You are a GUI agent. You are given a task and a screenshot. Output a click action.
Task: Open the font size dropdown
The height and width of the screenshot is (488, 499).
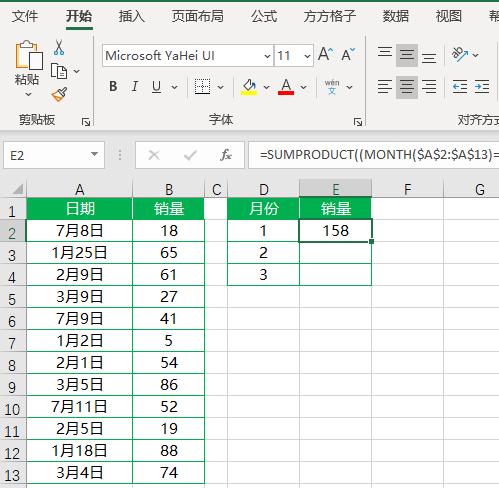[307, 56]
